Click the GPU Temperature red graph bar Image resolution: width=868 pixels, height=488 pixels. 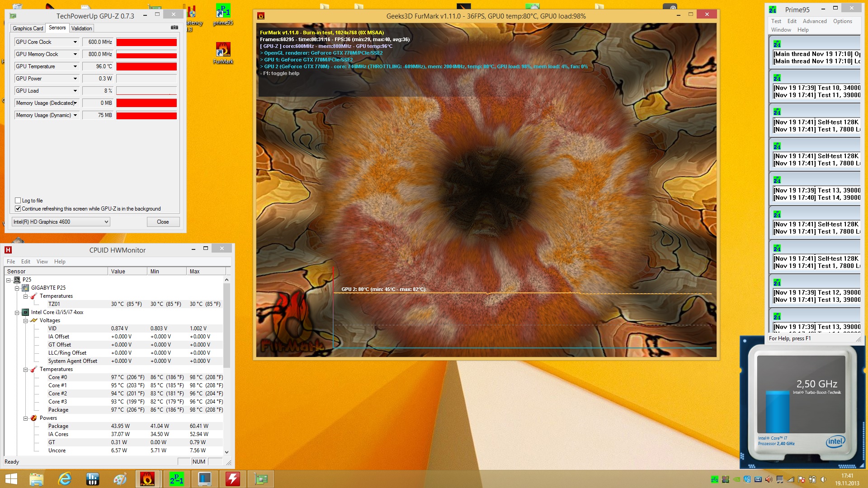[x=146, y=66]
